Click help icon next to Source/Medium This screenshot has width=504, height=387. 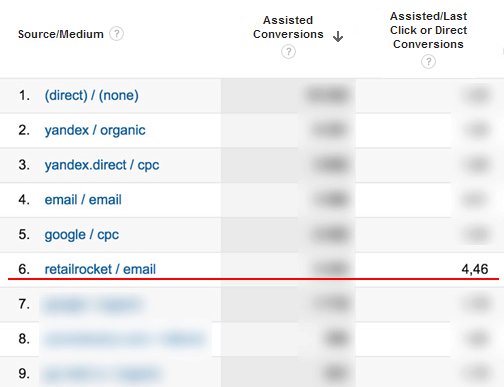click(x=117, y=34)
